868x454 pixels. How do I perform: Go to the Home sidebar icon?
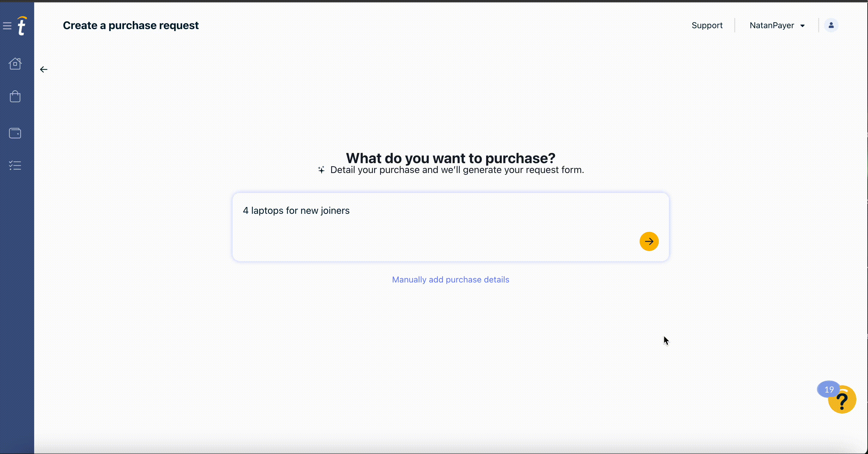[15, 63]
